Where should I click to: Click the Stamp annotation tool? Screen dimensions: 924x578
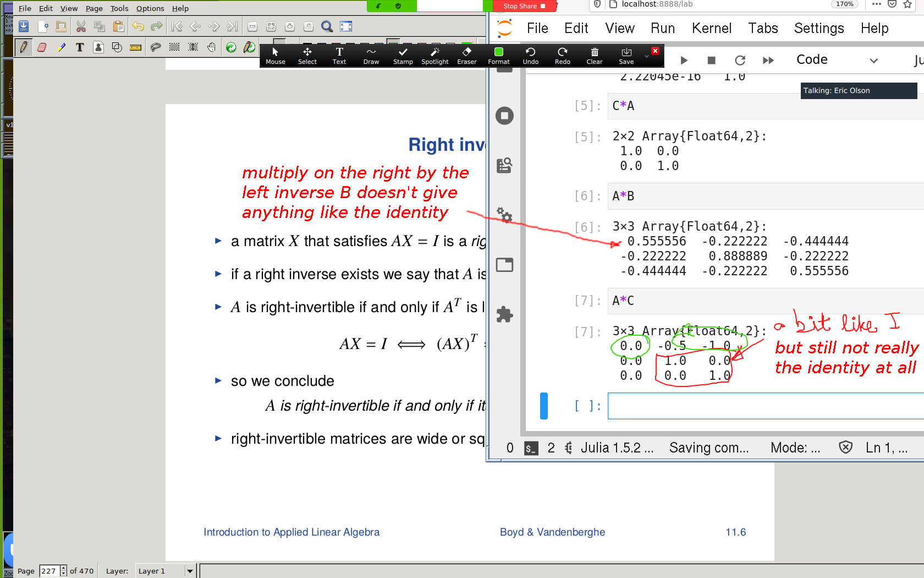pyautogui.click(x=403, y=55)
